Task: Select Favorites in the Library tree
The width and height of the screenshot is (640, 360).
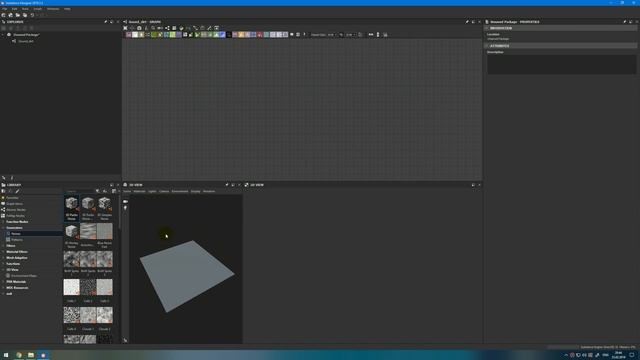Action: (x=12, y=198)
